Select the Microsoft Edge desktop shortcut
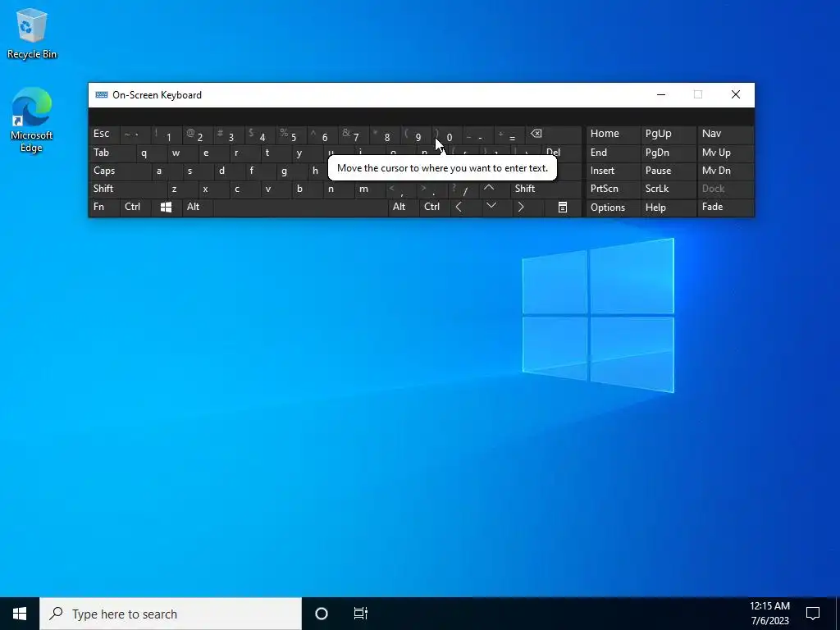Image resolution: width=840 pixels, height=630 pixels. 32,120
